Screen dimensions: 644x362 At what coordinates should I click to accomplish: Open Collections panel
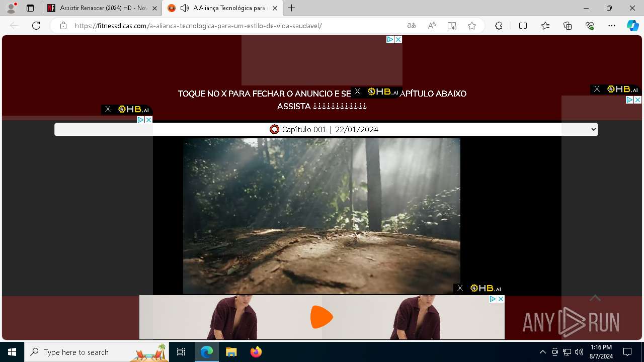[568, 26]
